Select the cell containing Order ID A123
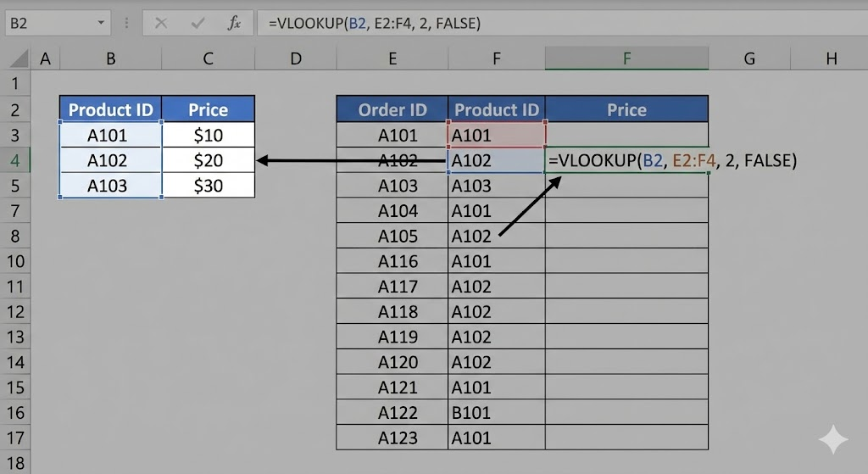The width and height of the screenshot is (868, 474). (x=392, y=438)
